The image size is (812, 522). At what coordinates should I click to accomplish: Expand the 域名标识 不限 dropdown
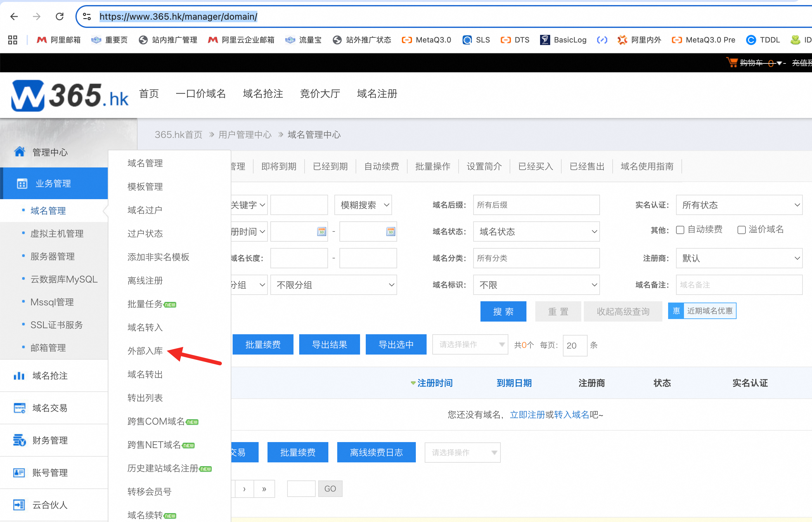tap(536, 285)
